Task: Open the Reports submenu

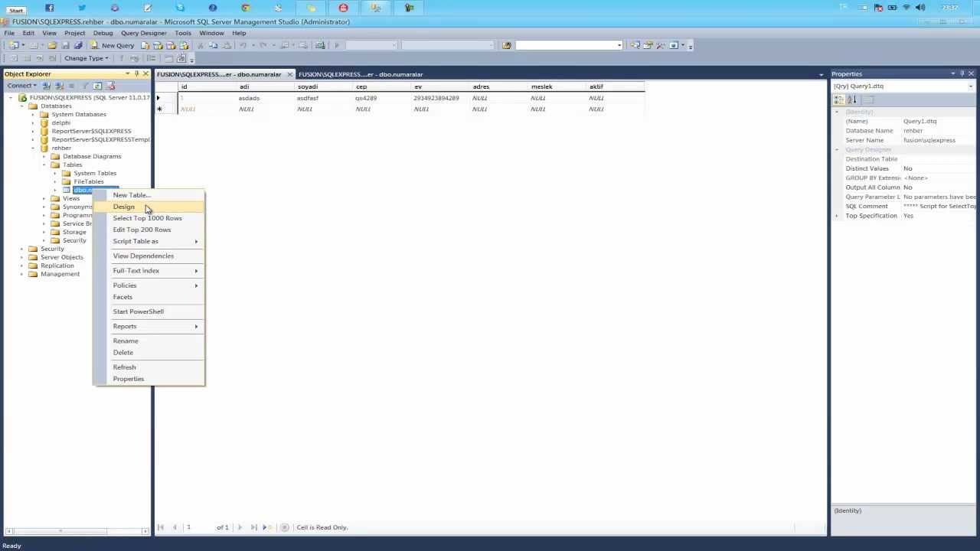Action: 149,326
